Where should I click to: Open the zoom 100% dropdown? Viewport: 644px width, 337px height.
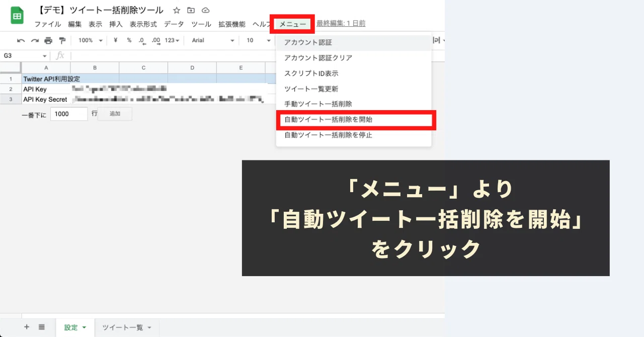[x=91, y=40]
